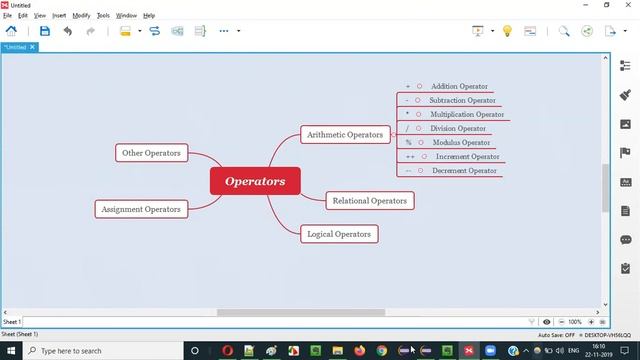The image size is (640, 360).
Task: Open the export dropdown arrow
Action: 625,31
